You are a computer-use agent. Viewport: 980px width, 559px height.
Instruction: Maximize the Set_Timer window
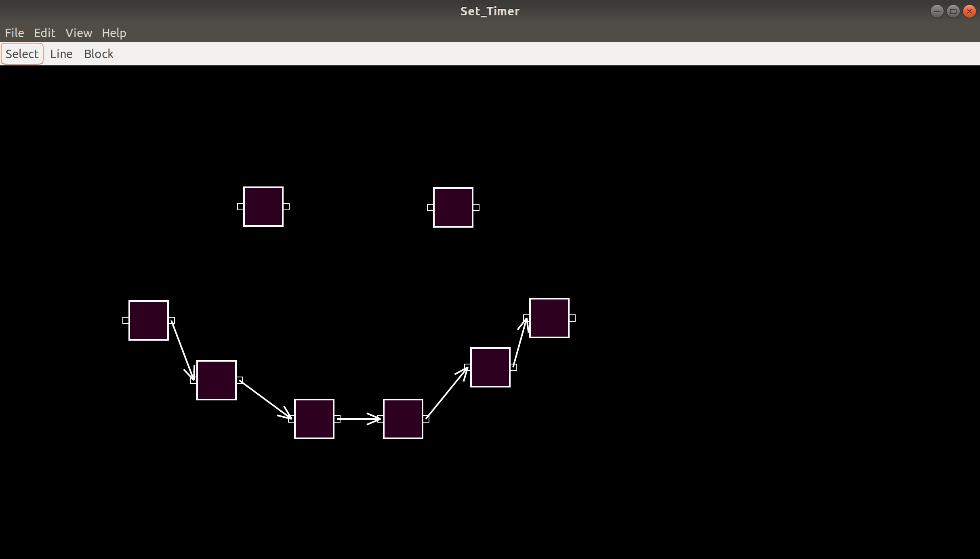[x=953, y=11]
